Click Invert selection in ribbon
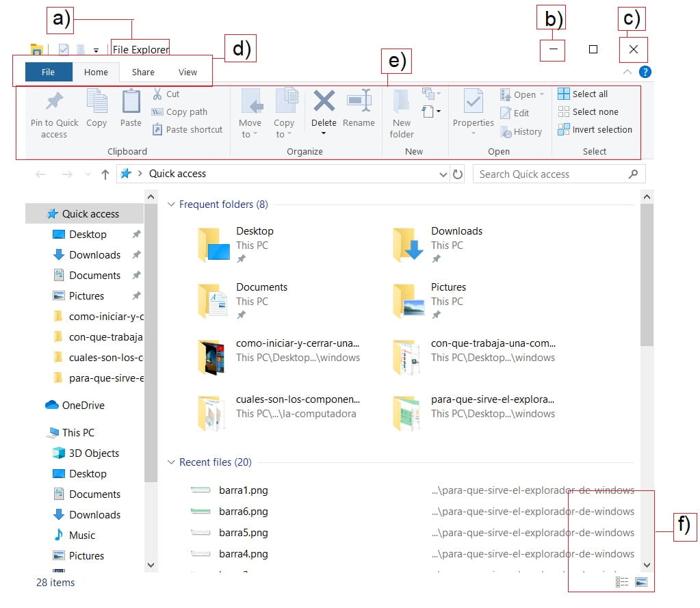 pos(595,130)
